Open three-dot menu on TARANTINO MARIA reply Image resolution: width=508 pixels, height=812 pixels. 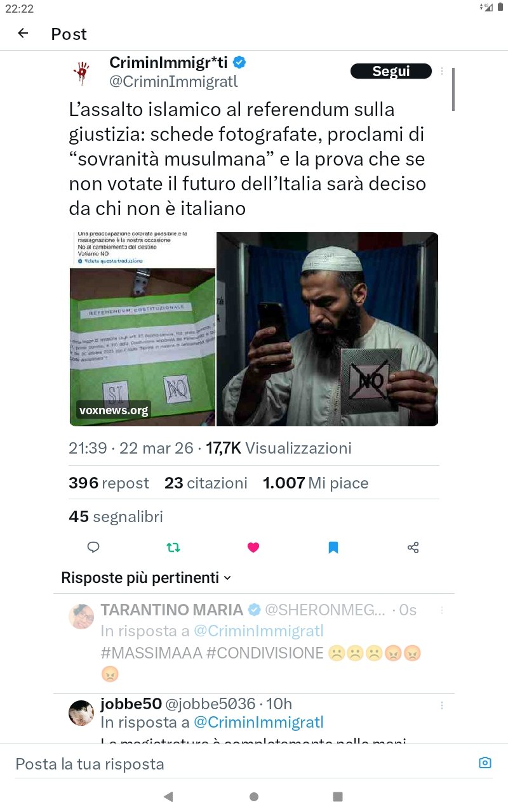coord(443,610)
